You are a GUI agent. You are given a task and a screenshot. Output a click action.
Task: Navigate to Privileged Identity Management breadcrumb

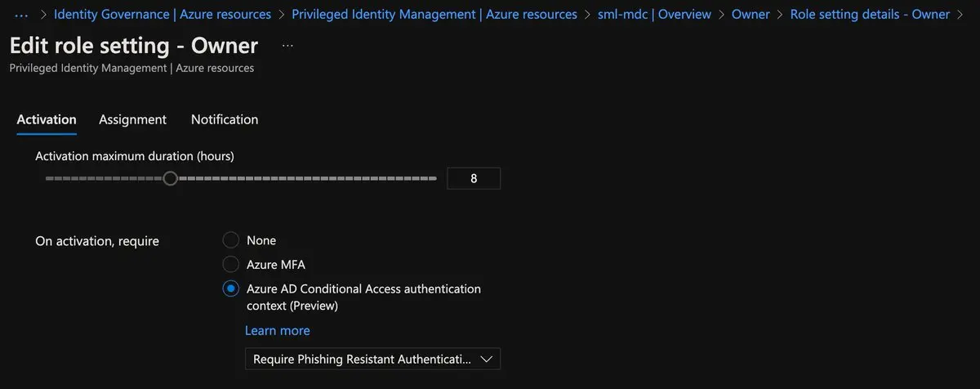point(434,15)
